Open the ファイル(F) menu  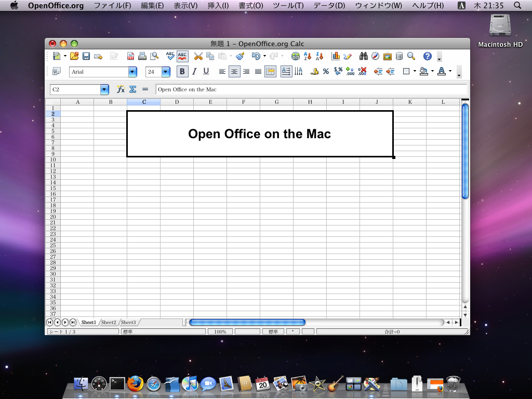(112, 5)
